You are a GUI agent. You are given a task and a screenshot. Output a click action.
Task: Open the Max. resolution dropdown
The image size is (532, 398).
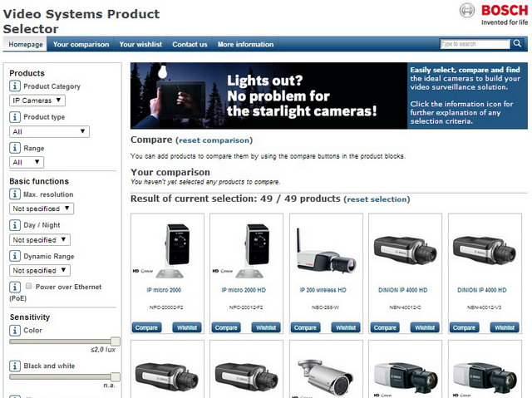click(42, 209)
